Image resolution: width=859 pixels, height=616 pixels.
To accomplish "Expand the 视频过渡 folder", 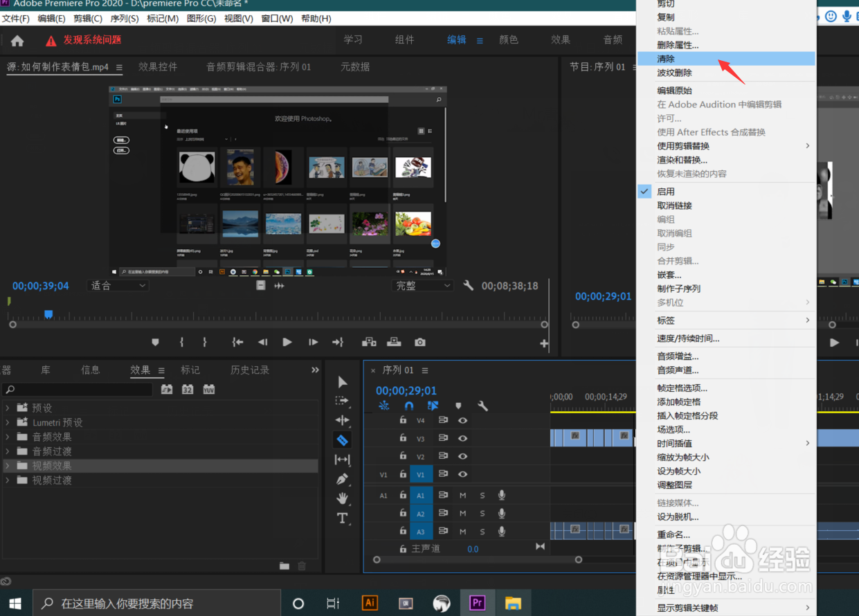I will (x=8, y=480).
